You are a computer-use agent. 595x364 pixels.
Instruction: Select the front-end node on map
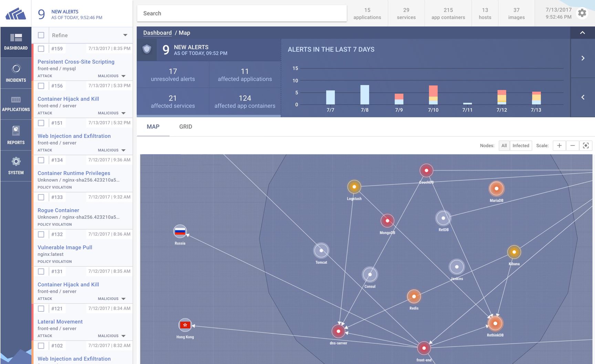[424, 348]
